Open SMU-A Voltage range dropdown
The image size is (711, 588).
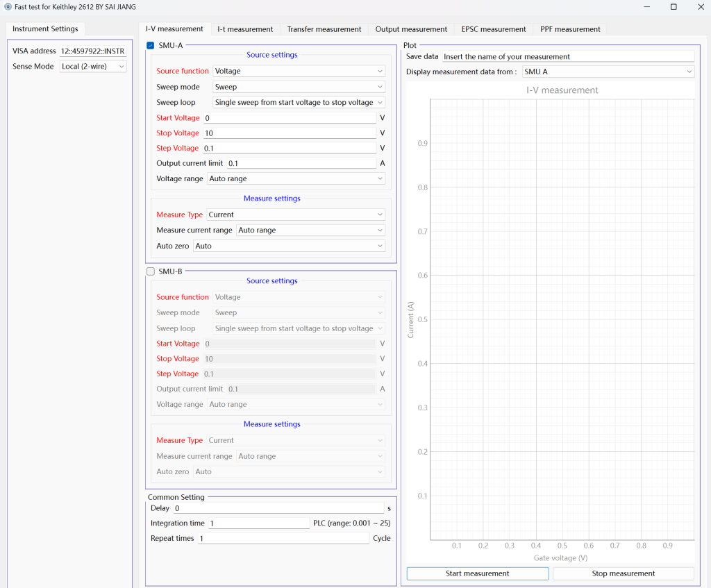tap(296, 178)
